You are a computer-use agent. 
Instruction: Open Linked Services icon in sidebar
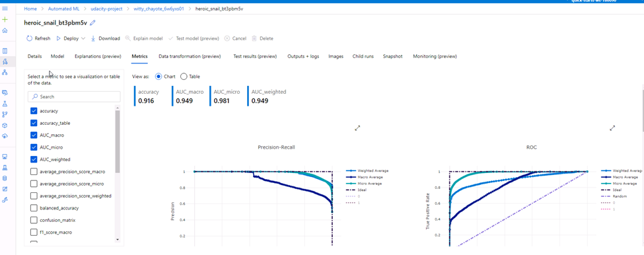pos(5,200)
